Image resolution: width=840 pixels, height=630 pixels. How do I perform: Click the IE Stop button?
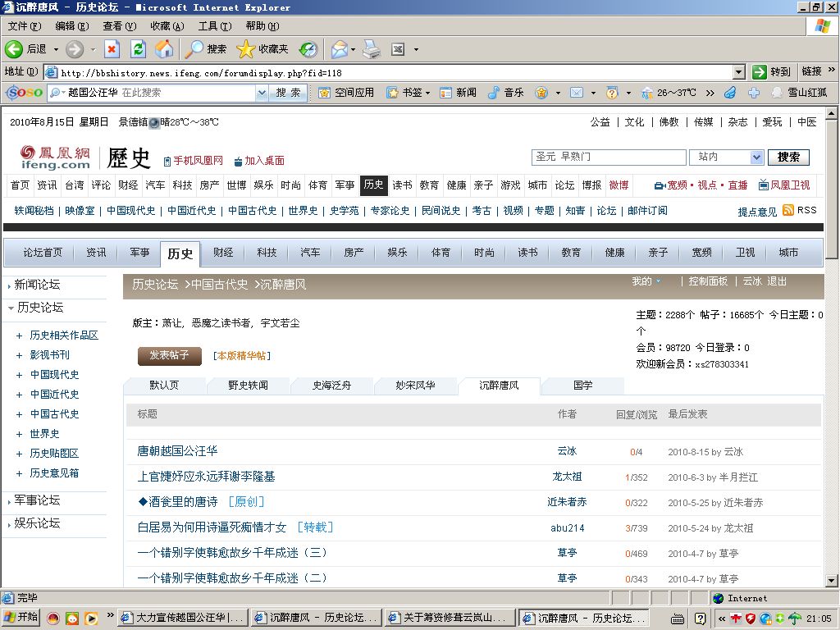pos(112,49)
